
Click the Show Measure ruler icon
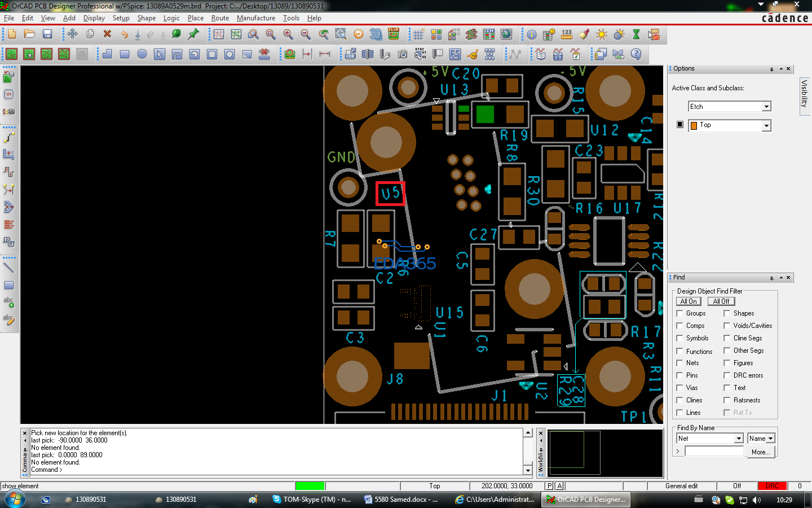coord(567,34)
